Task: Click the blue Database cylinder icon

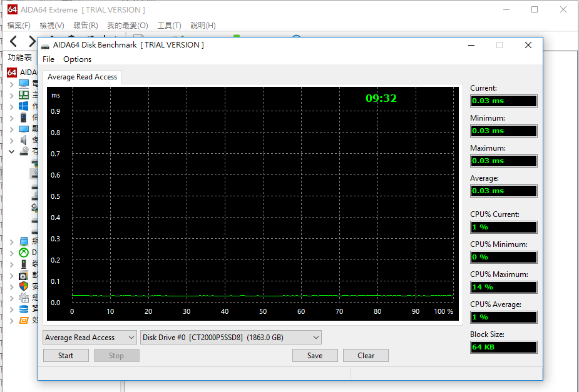Action: point(24,309)
